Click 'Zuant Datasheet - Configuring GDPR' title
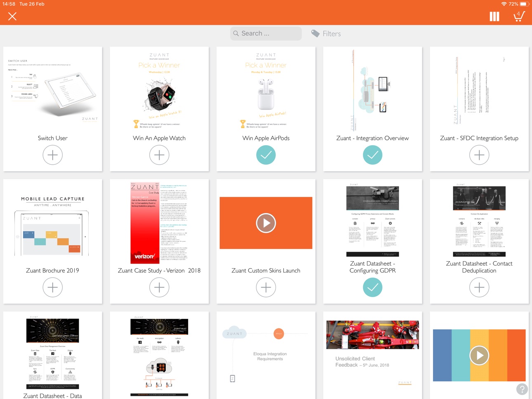532x399 pixels. pyautogui.click(x=373, y=267)
